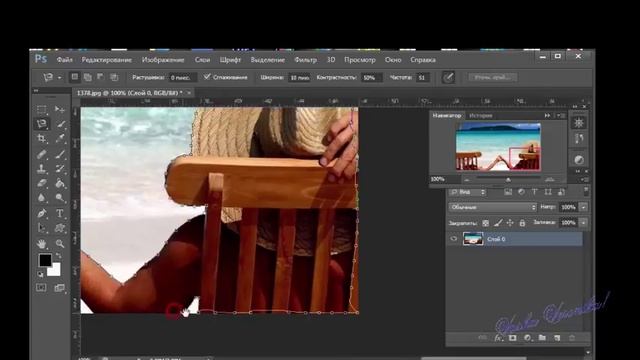Select the Pen tool
The width and height of the screenshot is (640, 360).
click(x=41, y=213)
